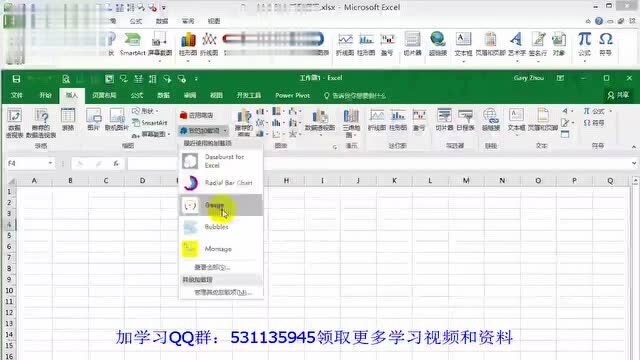Screen dimensions: 640x360
Task: Switch to the Developer tab
Action: point(249,95)
